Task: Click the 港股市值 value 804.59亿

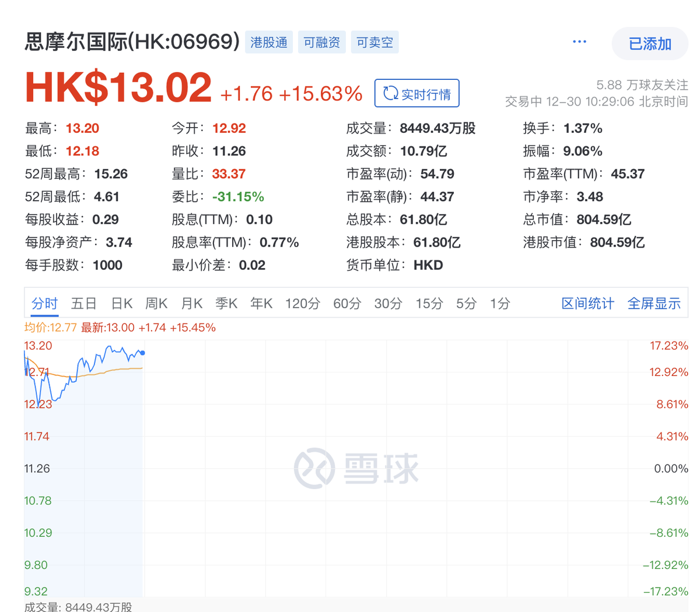Action: point(617,242)
